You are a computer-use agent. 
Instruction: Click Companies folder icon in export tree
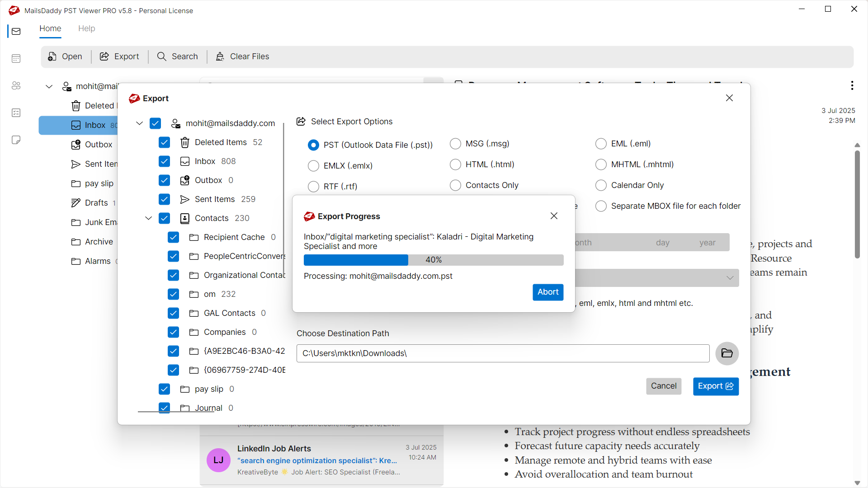[x=193, y=332]
